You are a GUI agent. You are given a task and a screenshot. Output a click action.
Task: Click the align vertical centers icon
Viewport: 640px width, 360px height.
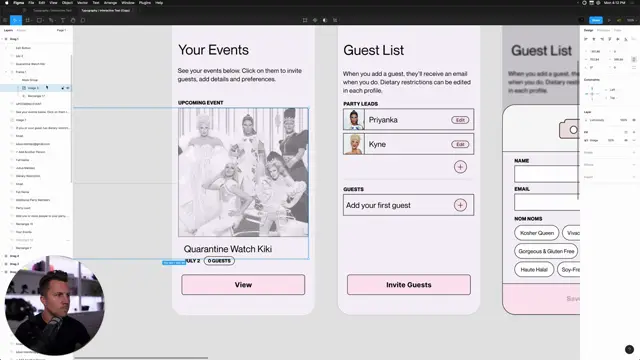point(618,39)
